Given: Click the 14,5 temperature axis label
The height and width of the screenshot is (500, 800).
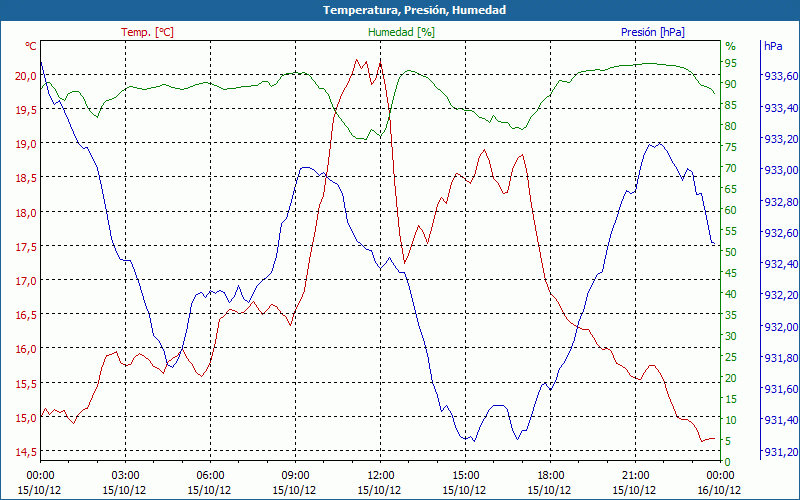Looking at the screenshot, I should 26,452.
